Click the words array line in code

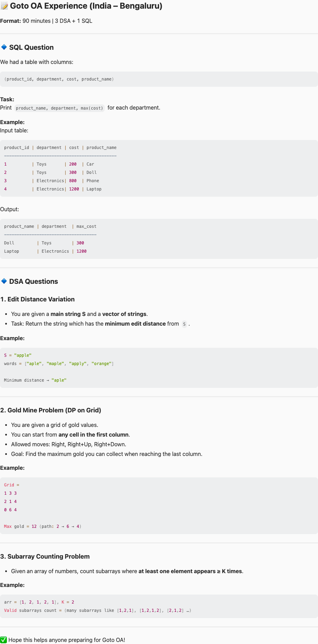pos(59,364)
